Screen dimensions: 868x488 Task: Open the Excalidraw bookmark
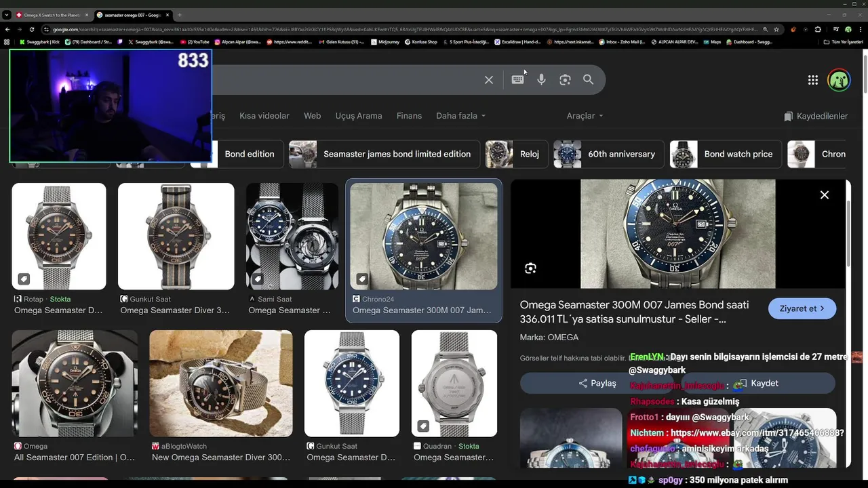point(516,42)
